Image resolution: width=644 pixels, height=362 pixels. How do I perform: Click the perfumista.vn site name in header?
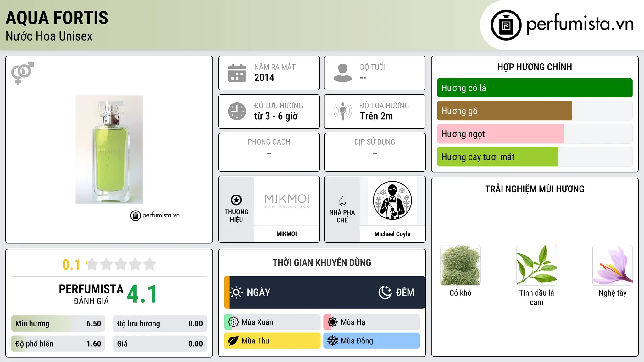[x=580, y=24]
